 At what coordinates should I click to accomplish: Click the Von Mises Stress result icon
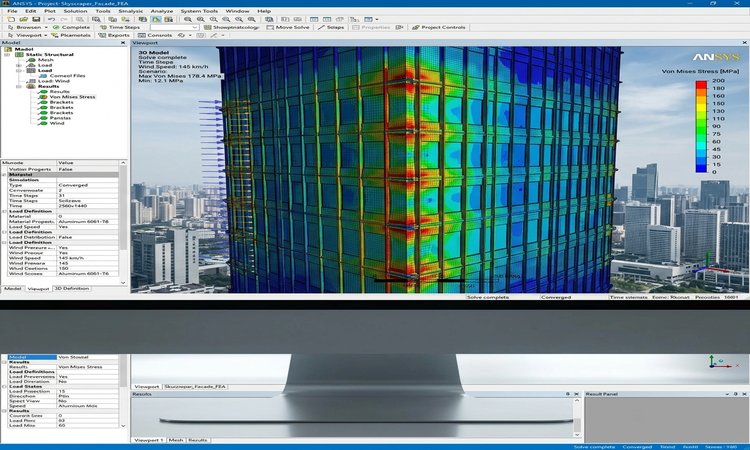pyautogui.click(x=43, y=97)
